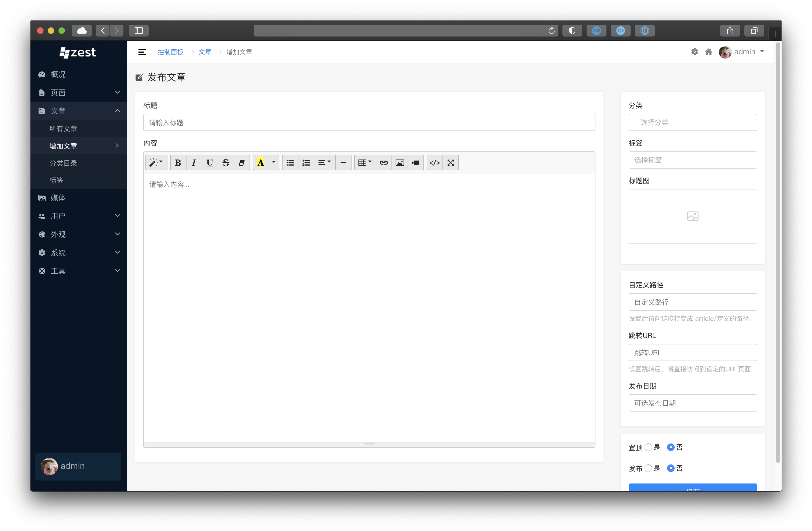Screen dimensions: 812x531
Task: Set 置顶 to 是
Action: tap(648, 447)
